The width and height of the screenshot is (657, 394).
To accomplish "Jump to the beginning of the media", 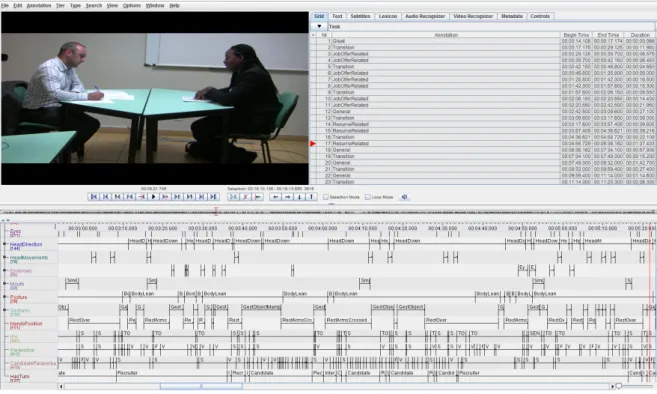I will click(94, 197).
